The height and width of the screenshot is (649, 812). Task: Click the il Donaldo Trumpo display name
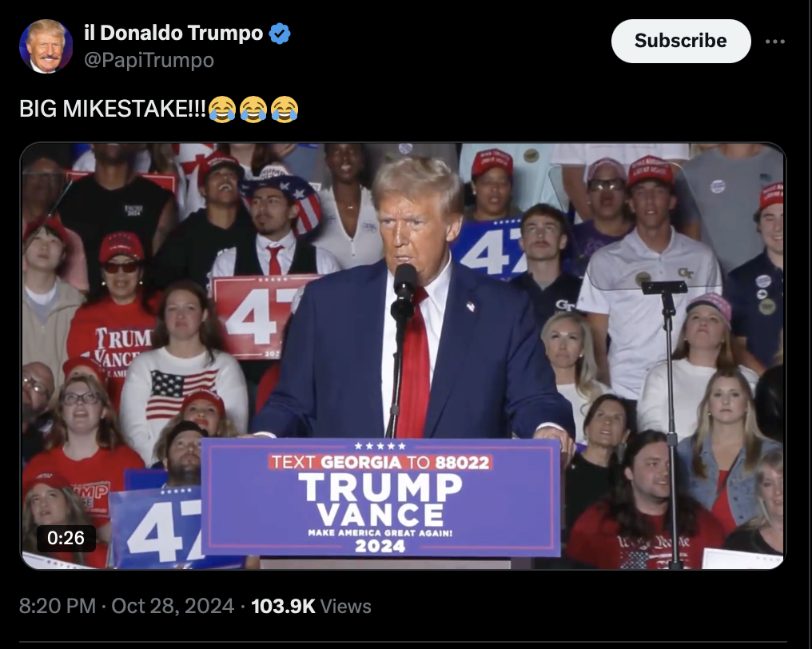[173, 33]
